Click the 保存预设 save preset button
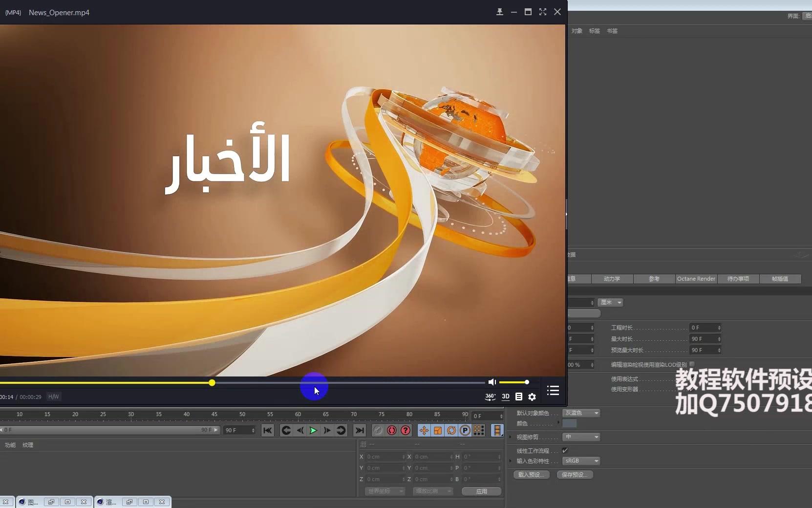The width and height of the screenshot is (812, 508). [575, 475]
